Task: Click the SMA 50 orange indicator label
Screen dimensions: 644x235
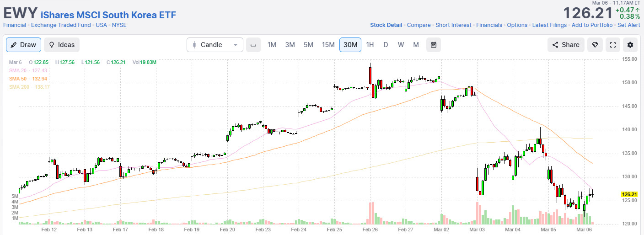Action: (28, 79)
